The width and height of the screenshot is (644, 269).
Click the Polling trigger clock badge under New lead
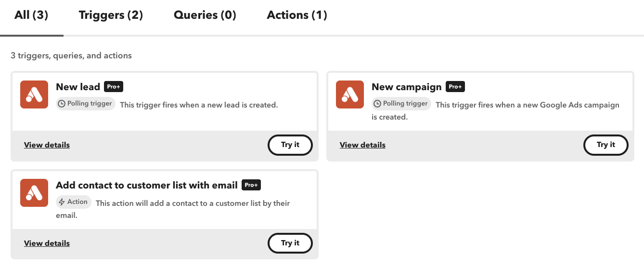click(86, 104)
